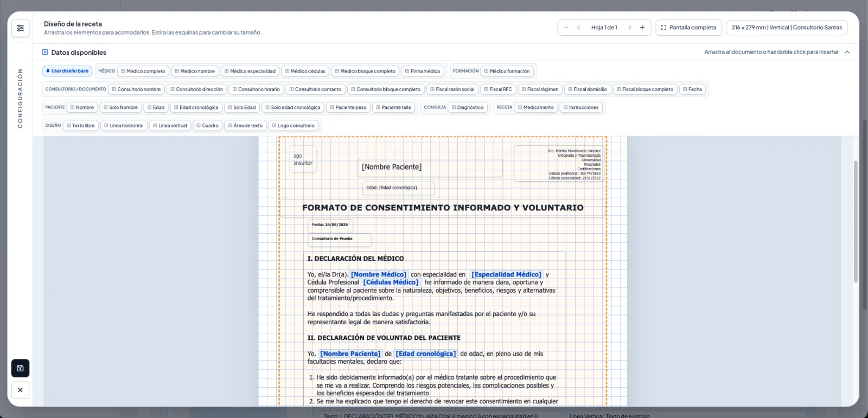
Task: Open the page size 216 x 279 mm selector
Action: point(787,28)
